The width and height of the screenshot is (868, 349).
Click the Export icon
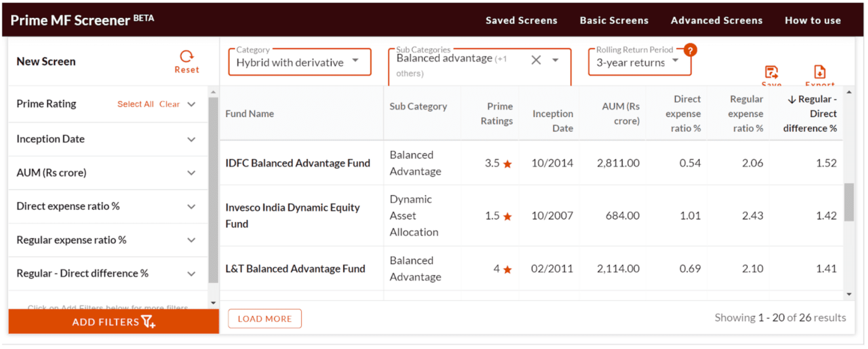tap(819, 72)
